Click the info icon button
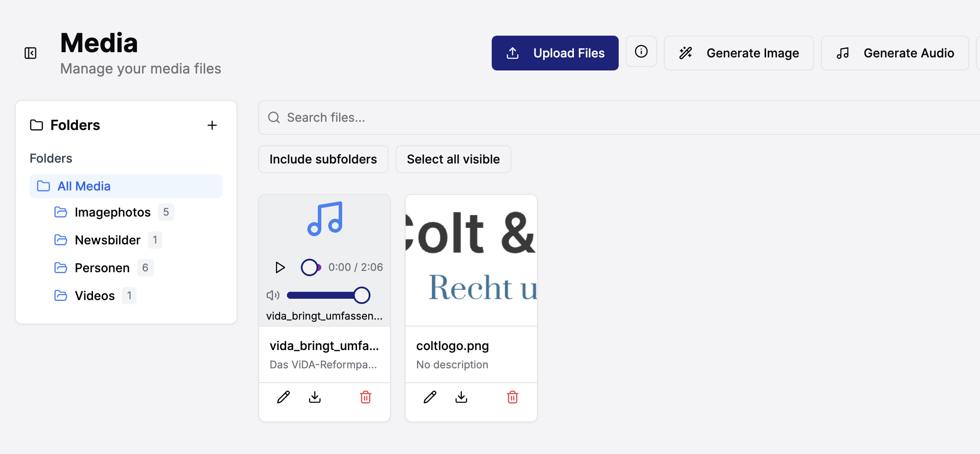 click(641, 52)
